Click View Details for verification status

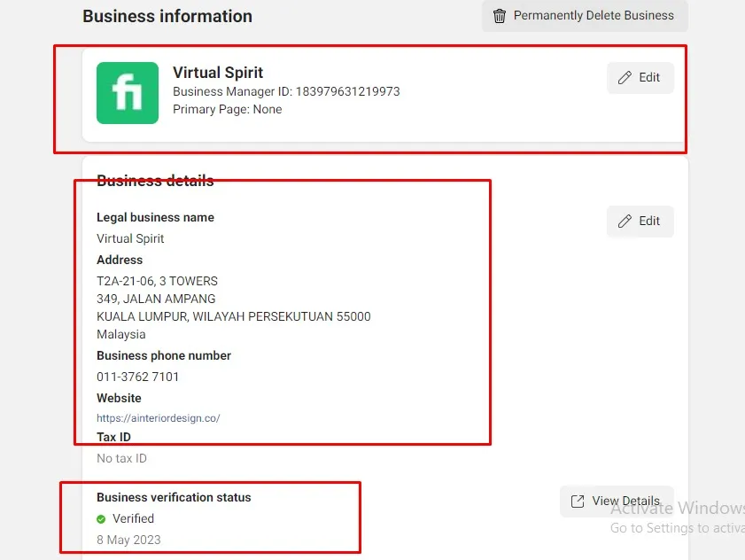coord(617,501)
